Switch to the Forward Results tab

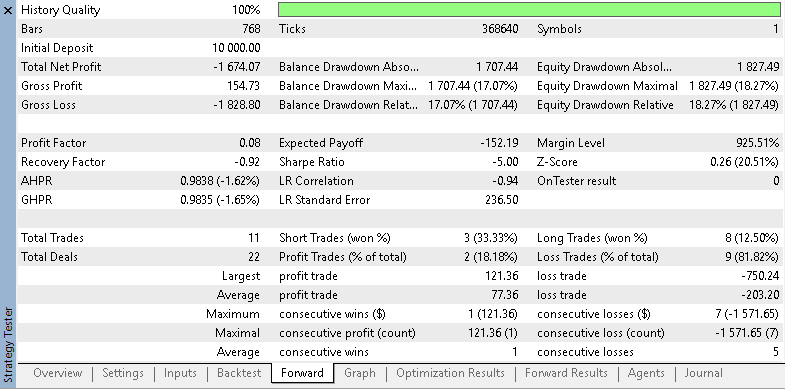(566, 373)
